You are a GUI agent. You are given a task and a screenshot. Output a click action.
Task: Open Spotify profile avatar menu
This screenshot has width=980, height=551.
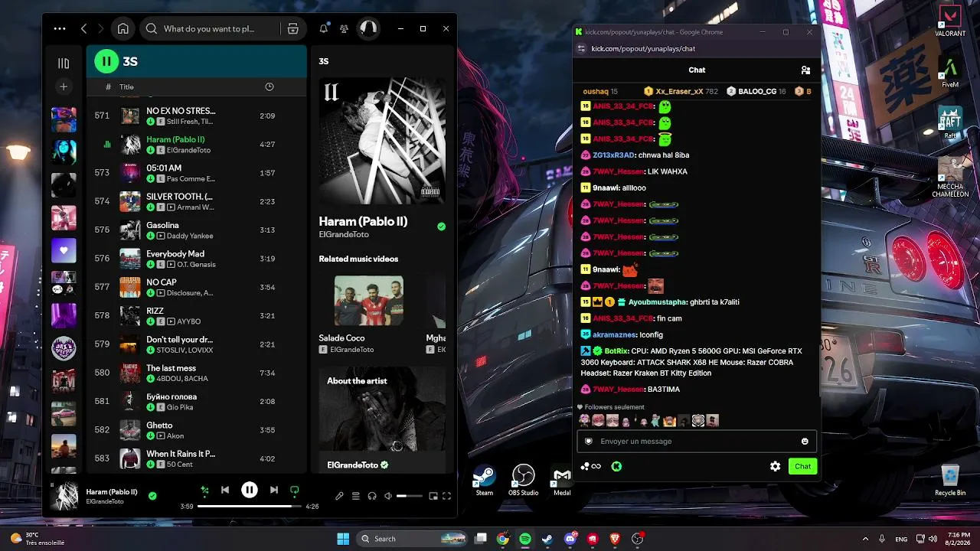click(x=368, y=29)
